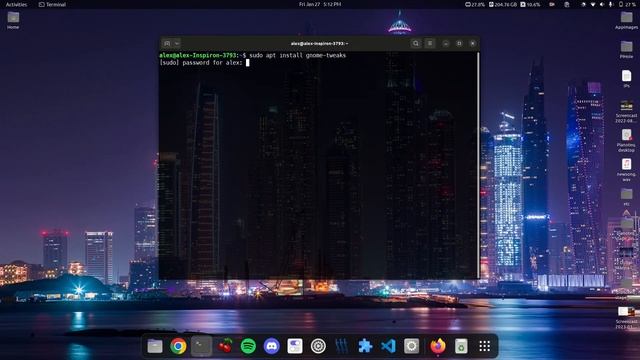640x360 pixels.
Task: Click the 204.76 GB disk usage indicator
Action: coord(503,4)
